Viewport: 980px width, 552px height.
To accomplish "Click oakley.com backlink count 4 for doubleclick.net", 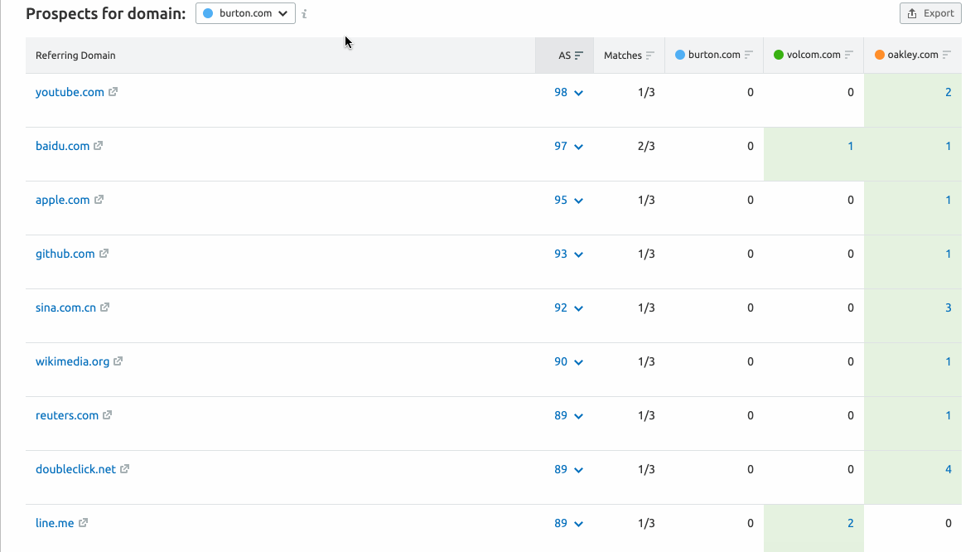I will pos(949,469).
